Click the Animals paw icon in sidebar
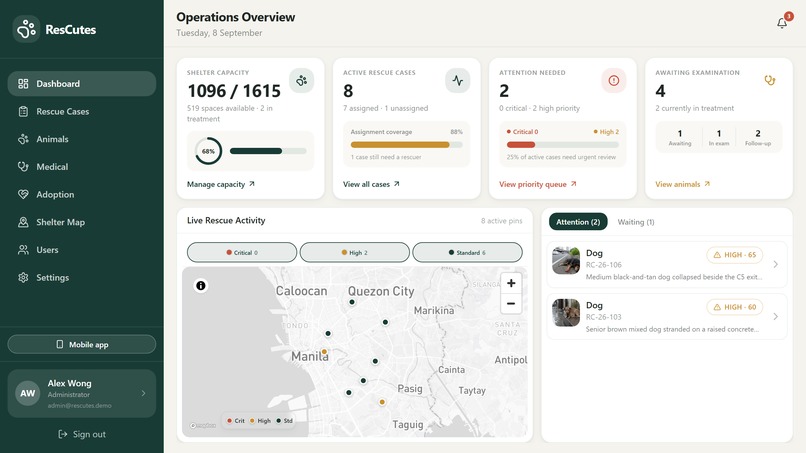806x453 pixels. pyautogui.click(x=23, y=139)
